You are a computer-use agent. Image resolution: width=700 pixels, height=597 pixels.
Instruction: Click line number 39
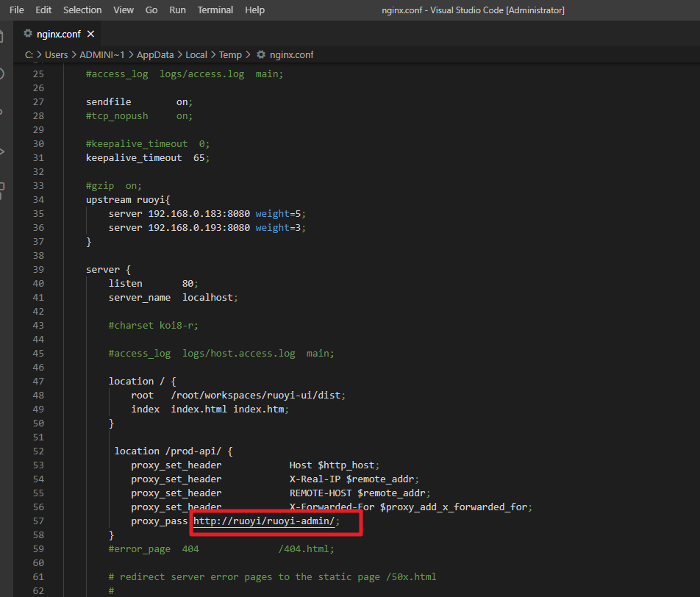coord(38,270)
